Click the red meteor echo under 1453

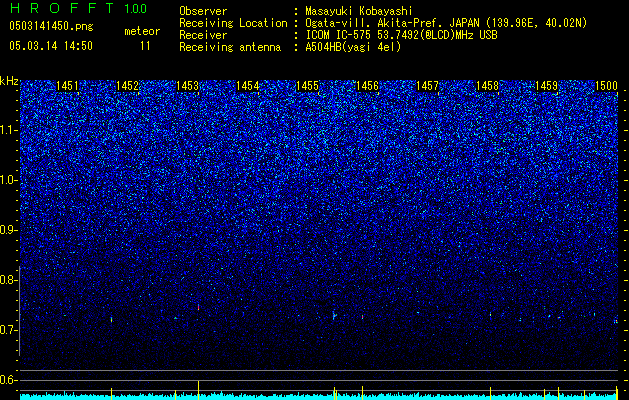tap(198, 308)
